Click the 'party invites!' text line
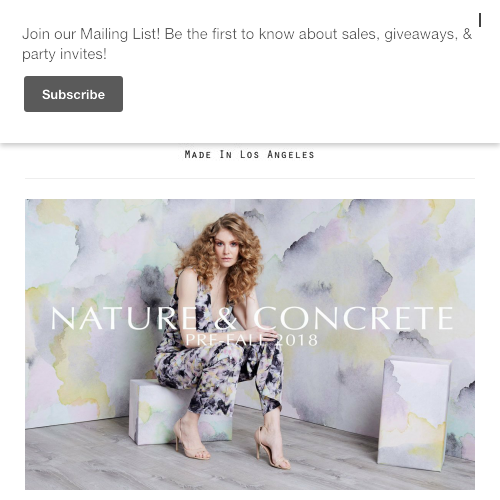The height and width of the screenshot is (500, 500). 64,54
